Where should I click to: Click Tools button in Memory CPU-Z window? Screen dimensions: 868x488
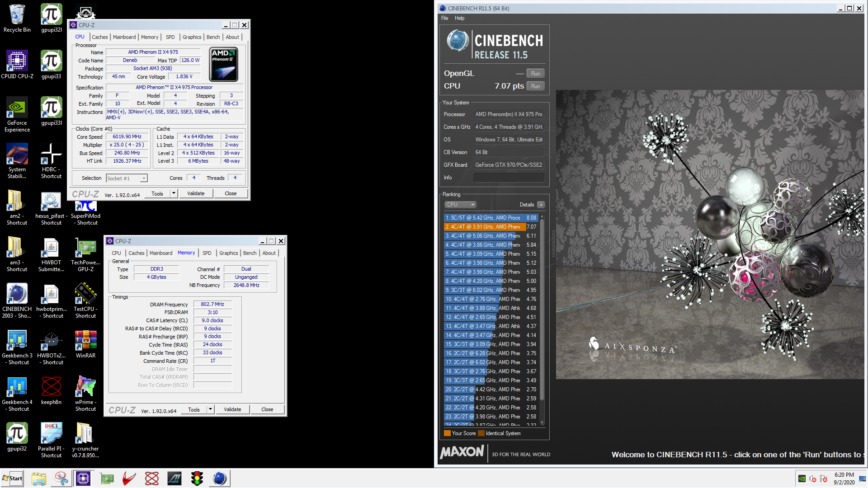click(x=194, y=409)
